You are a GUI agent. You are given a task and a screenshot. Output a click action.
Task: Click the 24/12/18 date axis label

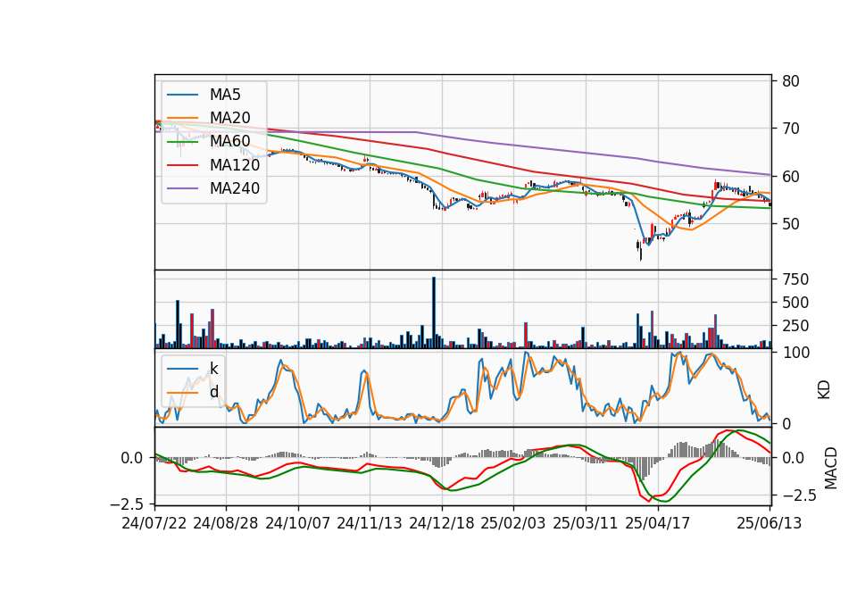(x=442, y=523)
